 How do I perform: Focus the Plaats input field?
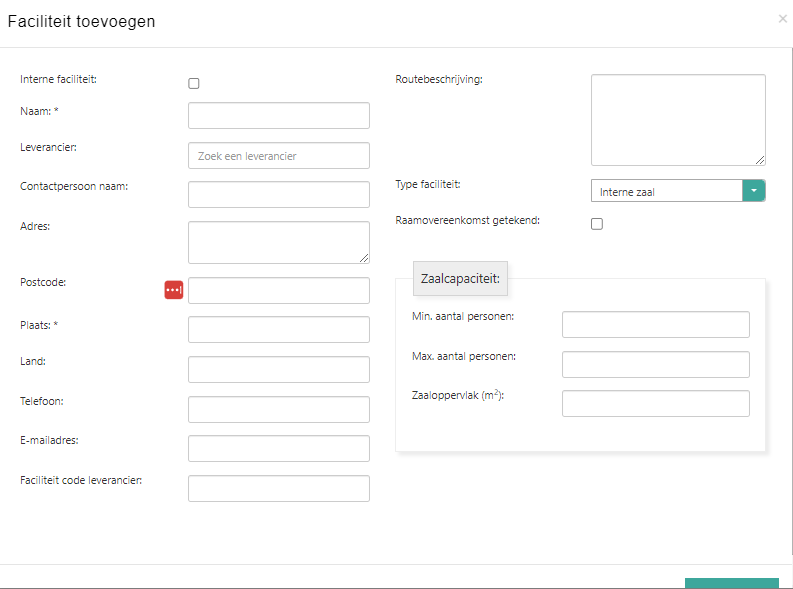(278, 330)
